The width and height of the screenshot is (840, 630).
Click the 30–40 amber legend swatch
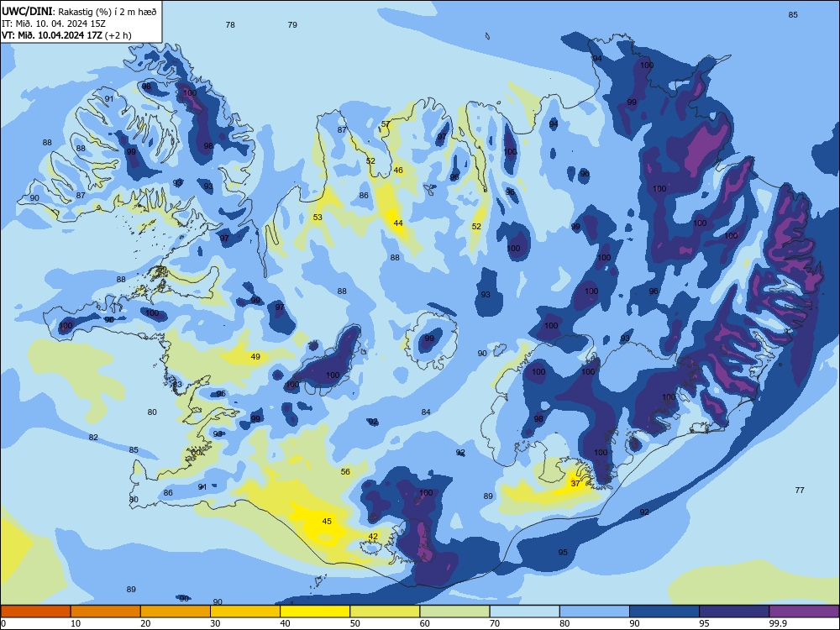pyautogui.click(x=245, y=612)
